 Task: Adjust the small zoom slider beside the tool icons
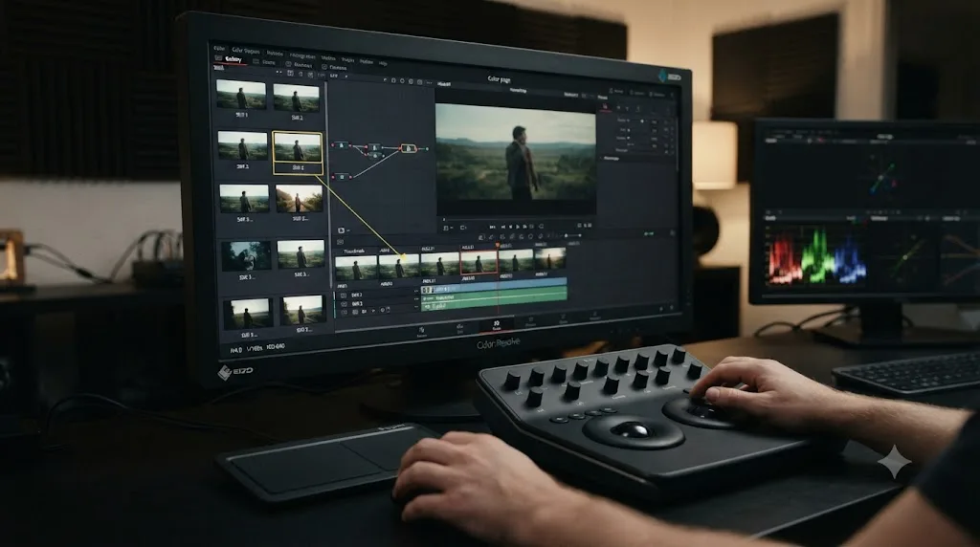tap(572, 235)
